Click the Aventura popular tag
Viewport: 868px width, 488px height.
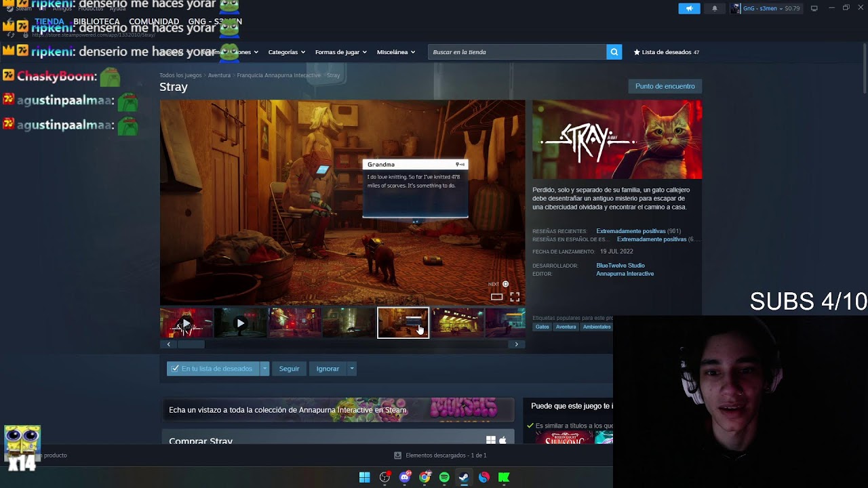(x=566, y=327)
